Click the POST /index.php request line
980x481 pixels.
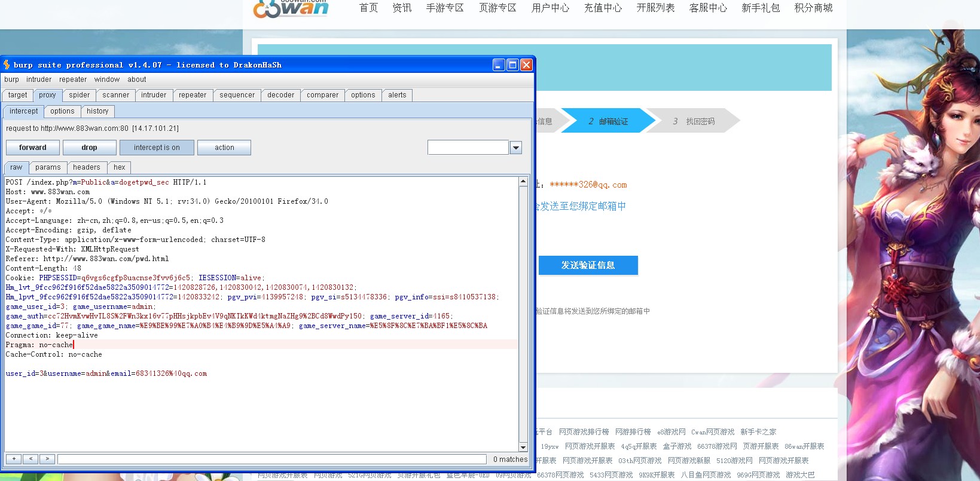[x=106, y=182]
